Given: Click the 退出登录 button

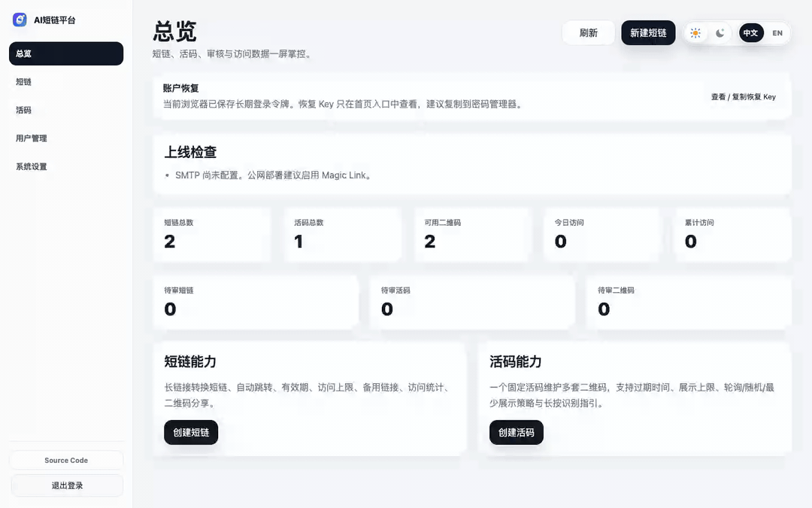Looking at the screenshot, I should click(x=66, y=485).
